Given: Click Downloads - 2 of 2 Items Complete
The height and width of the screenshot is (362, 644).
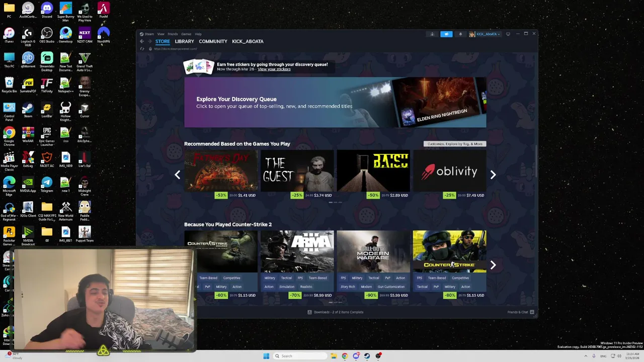Looking at the screenshot, I should tap(339, 312).
